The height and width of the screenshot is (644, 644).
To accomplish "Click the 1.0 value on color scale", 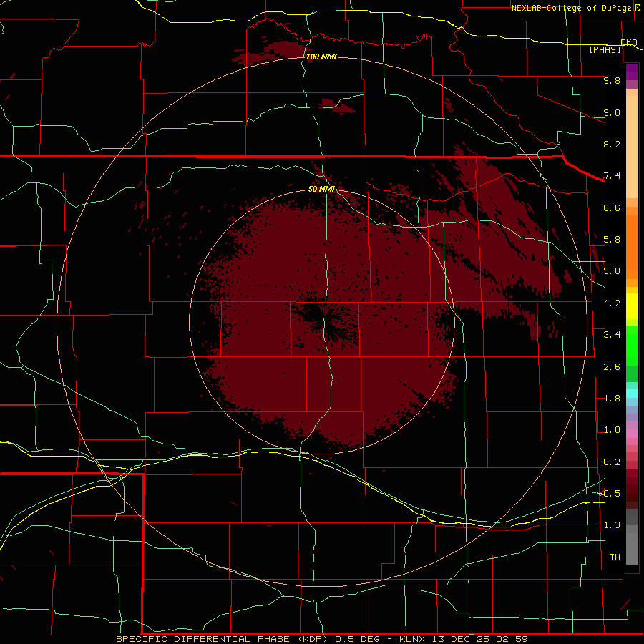I will [612, 430].
